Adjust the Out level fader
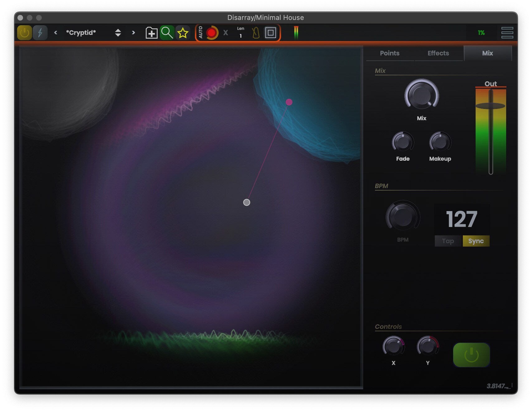532x411 pixels. point(491,106)
